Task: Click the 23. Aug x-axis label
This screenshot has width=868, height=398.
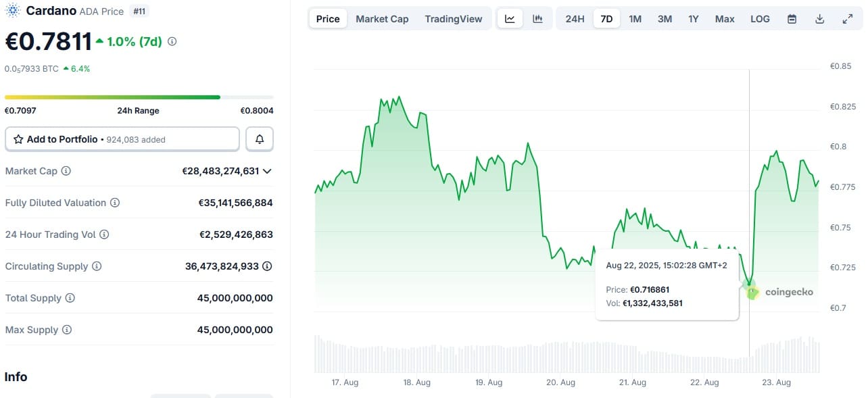Action: (x=776, y=382)
